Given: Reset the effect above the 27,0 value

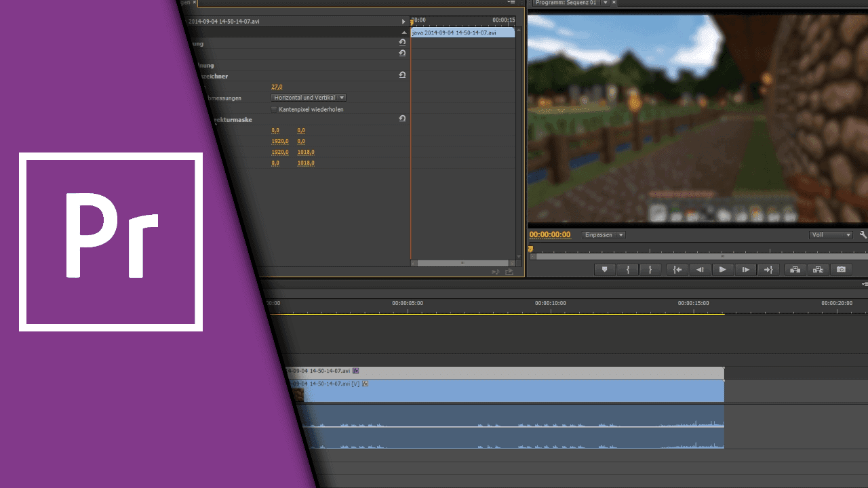Looking at the screenshot, I should 402,75.
